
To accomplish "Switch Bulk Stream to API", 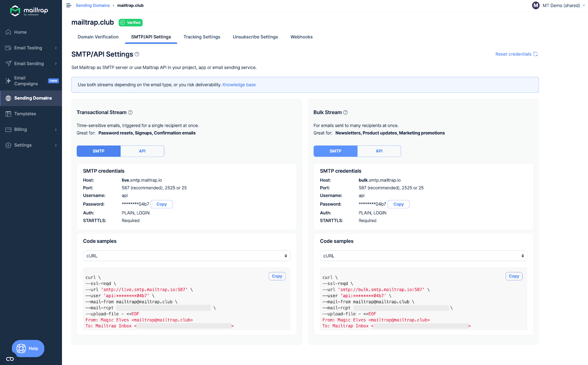I will click(379, 151).
